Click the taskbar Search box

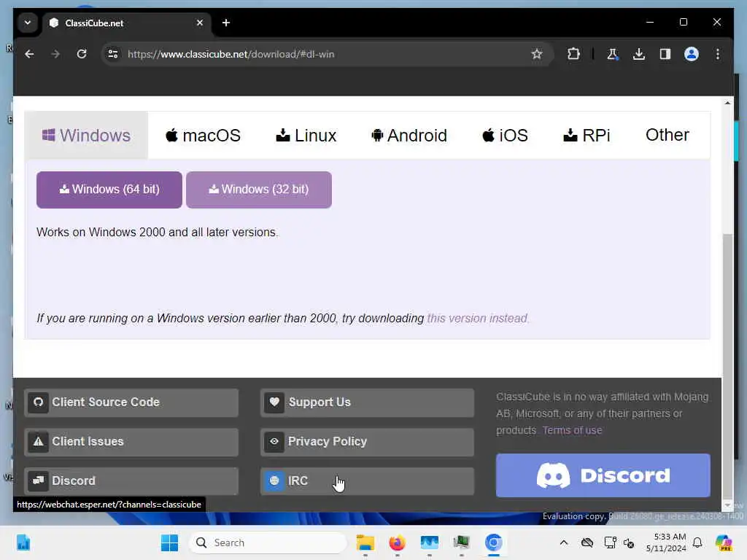click(268, 542)
